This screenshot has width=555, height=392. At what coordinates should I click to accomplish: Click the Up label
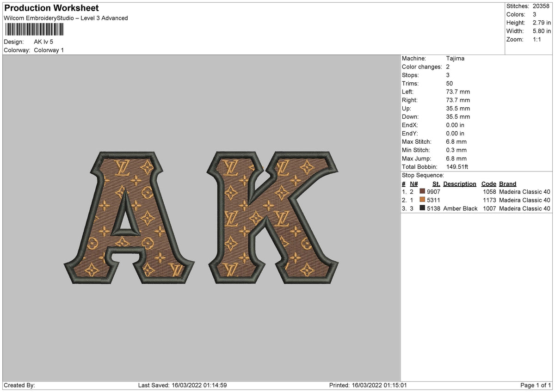click(x=407, y=109)
